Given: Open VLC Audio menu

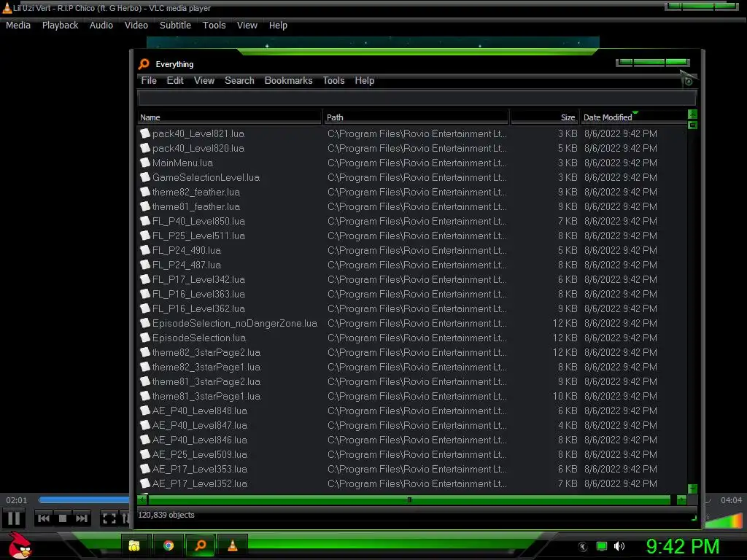Looking at the screenshot, I should click(101, 26).
